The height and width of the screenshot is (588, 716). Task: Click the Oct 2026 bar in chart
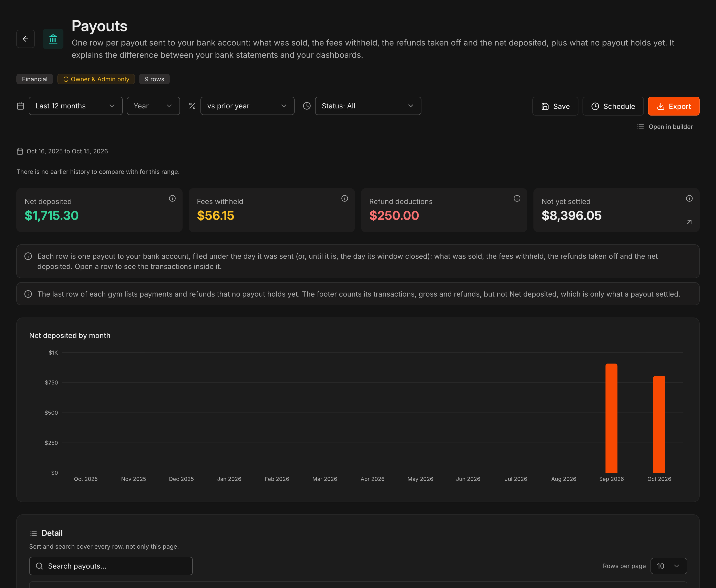[x=659, y=424]
